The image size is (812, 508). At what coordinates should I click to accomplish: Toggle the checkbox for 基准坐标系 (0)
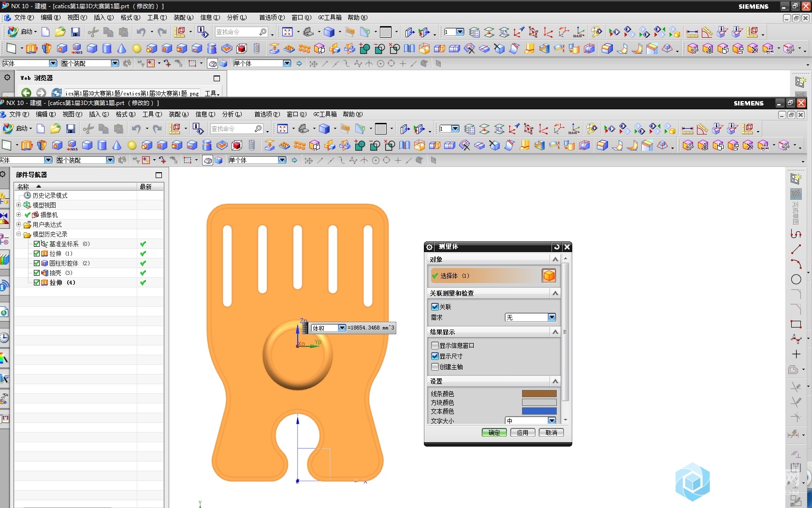pos(37,244)
